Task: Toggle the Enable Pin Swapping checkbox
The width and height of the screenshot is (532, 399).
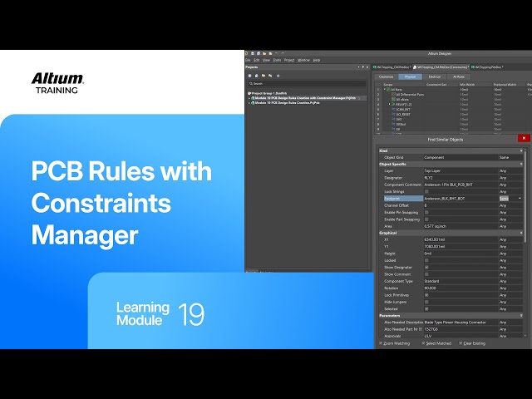Action: tap(426, 213)
